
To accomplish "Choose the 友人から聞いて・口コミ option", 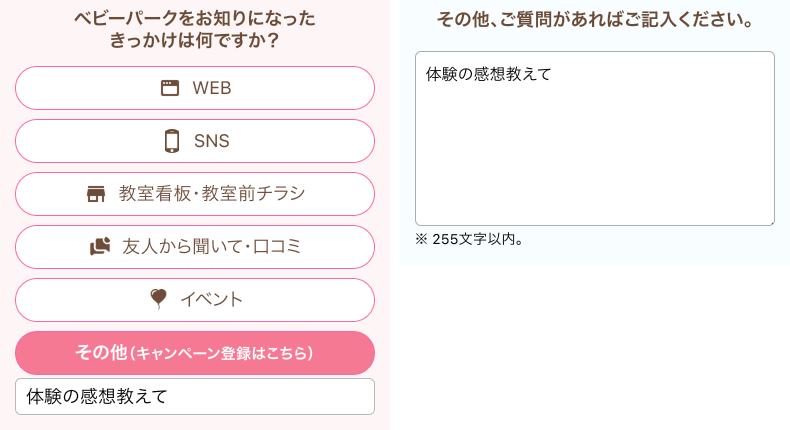I will pos(195,247).
